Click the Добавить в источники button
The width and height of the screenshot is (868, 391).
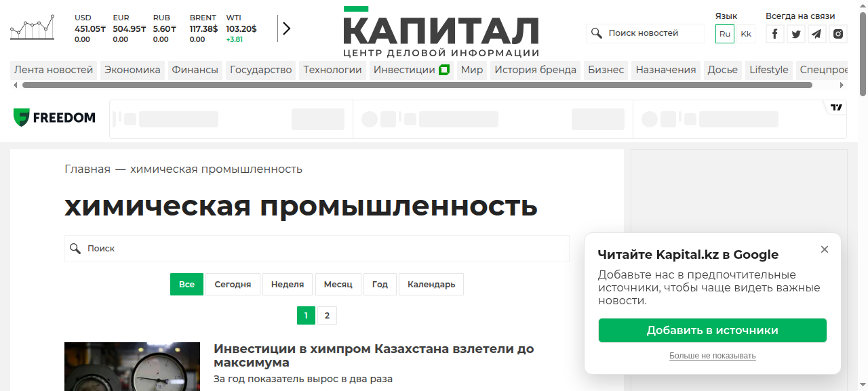click(713, 331)
